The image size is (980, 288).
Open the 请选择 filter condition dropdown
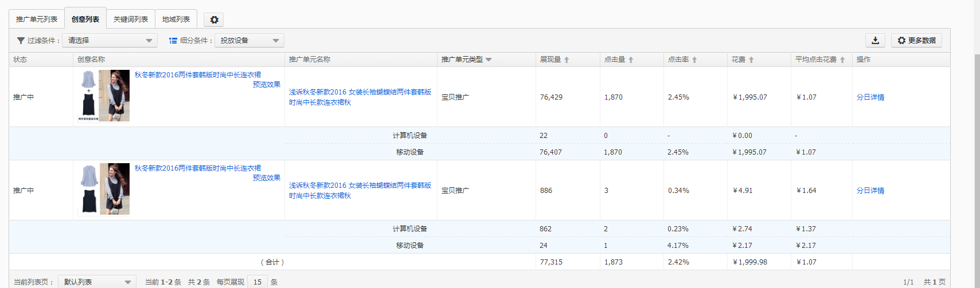coord(110,41)
